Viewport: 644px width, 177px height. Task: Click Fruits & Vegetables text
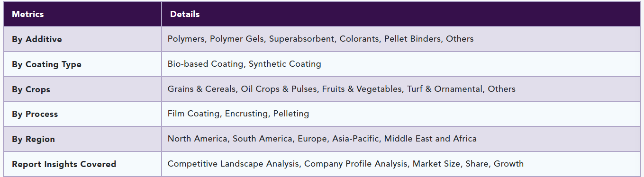pyautogui.click(x=362, y=89)
